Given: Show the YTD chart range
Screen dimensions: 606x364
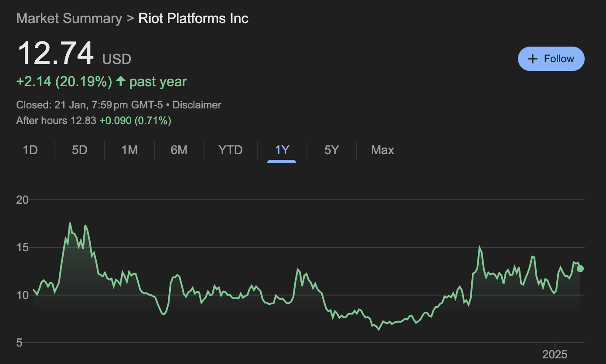Looking at the screenshot, I should tap(230, 150).
